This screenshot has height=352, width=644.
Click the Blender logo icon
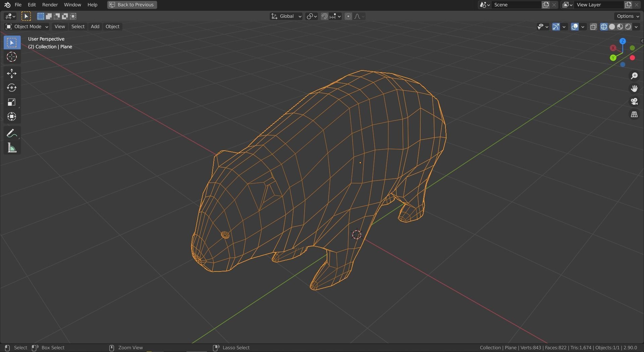point(7,5)
